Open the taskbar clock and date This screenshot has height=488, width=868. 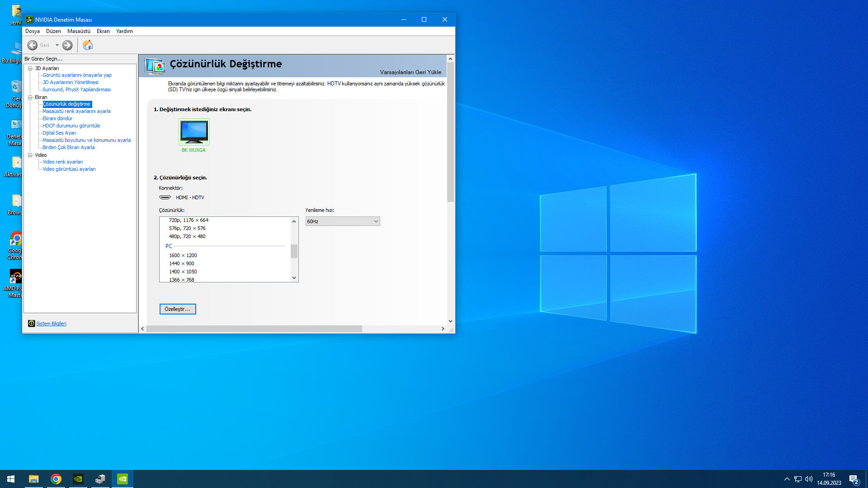[x=829, y=479]
